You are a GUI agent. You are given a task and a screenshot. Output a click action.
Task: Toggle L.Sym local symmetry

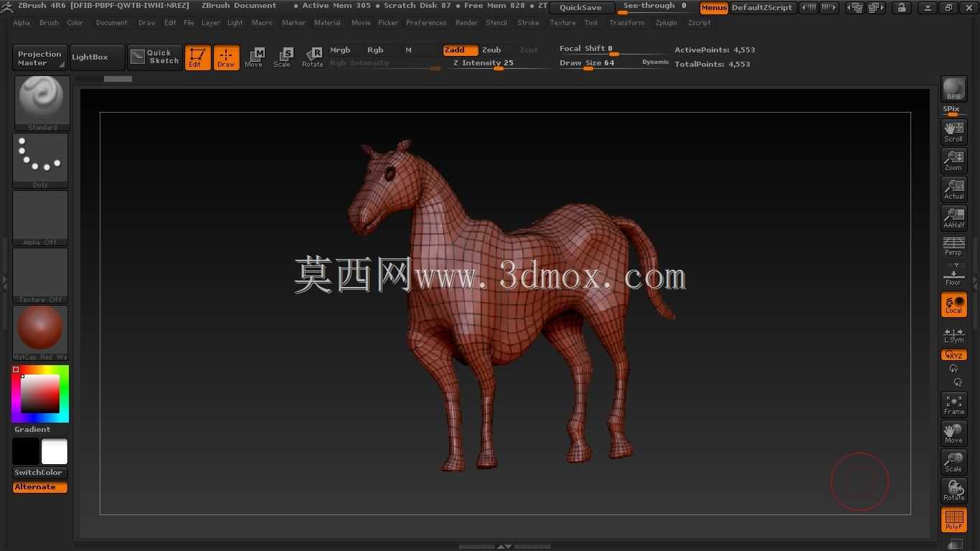[953, 335]
